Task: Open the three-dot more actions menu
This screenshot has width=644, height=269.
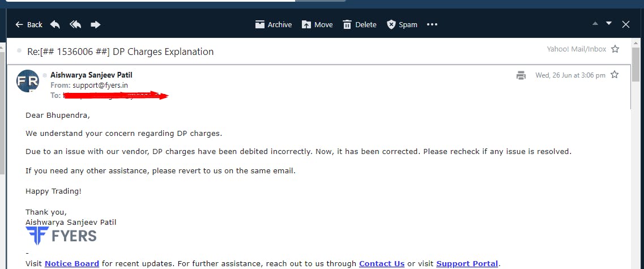Action: (x=432, y=25)
